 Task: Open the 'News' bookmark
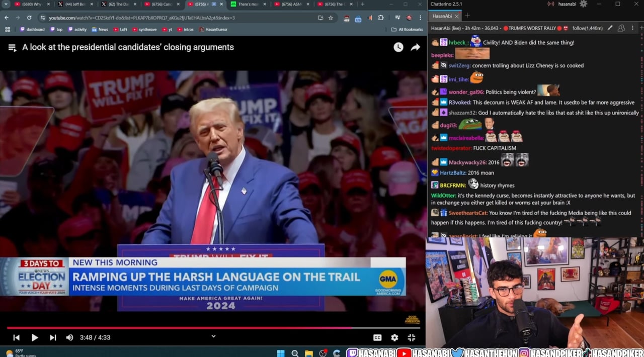(x=100, y=30)
